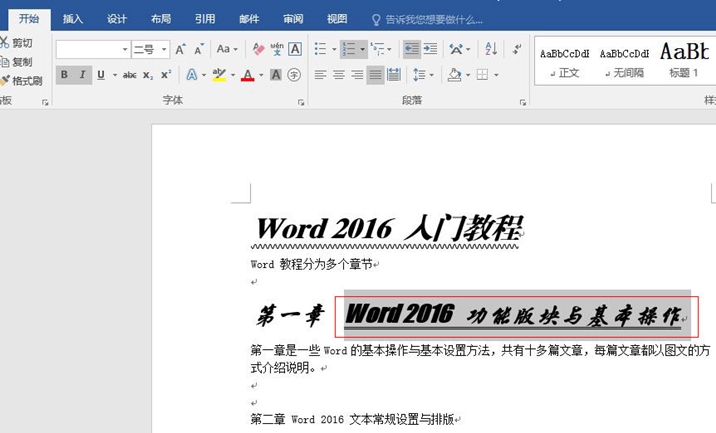Toggle strikethrough abc formatting
This screenshot has height=433, width=716.
coord(129,75)
